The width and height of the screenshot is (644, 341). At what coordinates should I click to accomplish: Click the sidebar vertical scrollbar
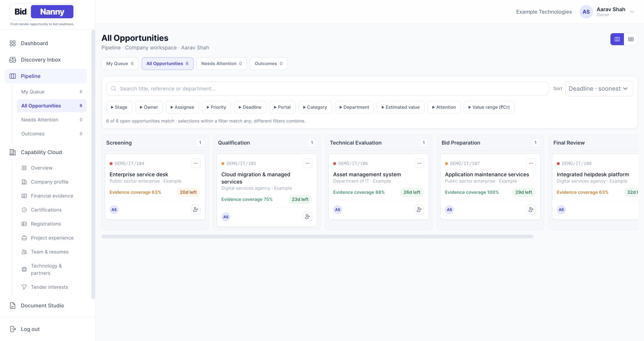[x=93, y=164]
